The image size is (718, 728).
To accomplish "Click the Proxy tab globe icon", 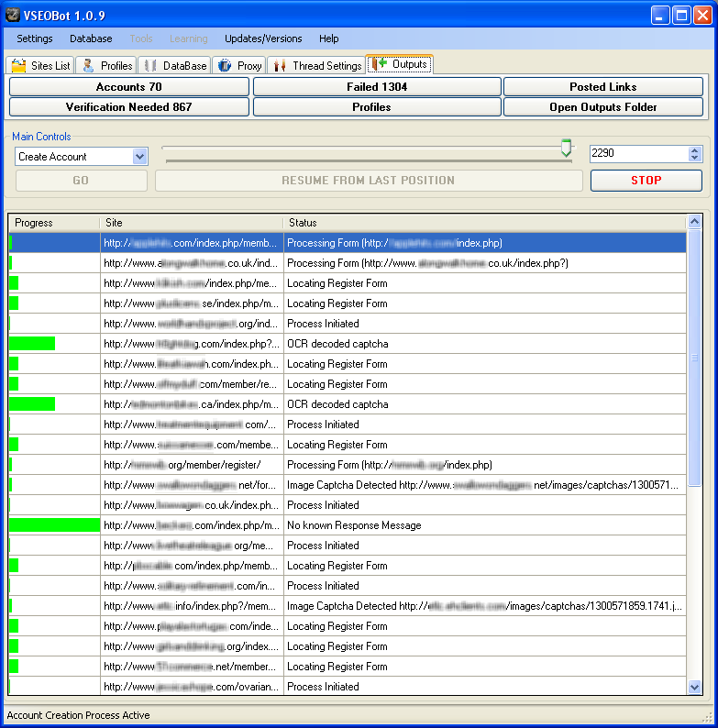I will (x=225, y=65).
